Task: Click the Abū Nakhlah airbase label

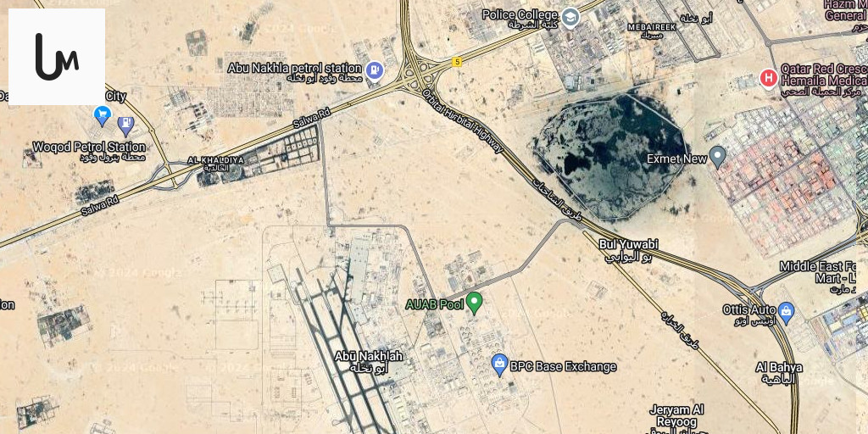Action: (368, 361)
